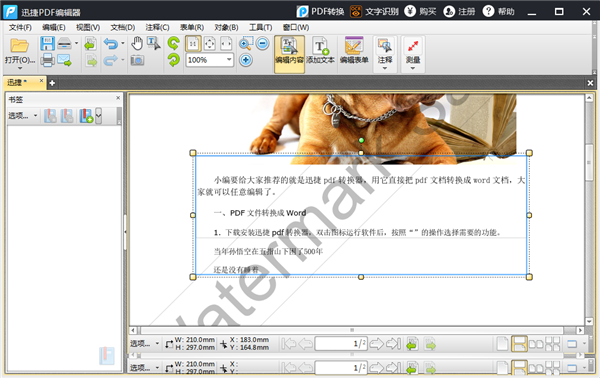Toggle the 编辑内容 edit content mode

[289, 54]
